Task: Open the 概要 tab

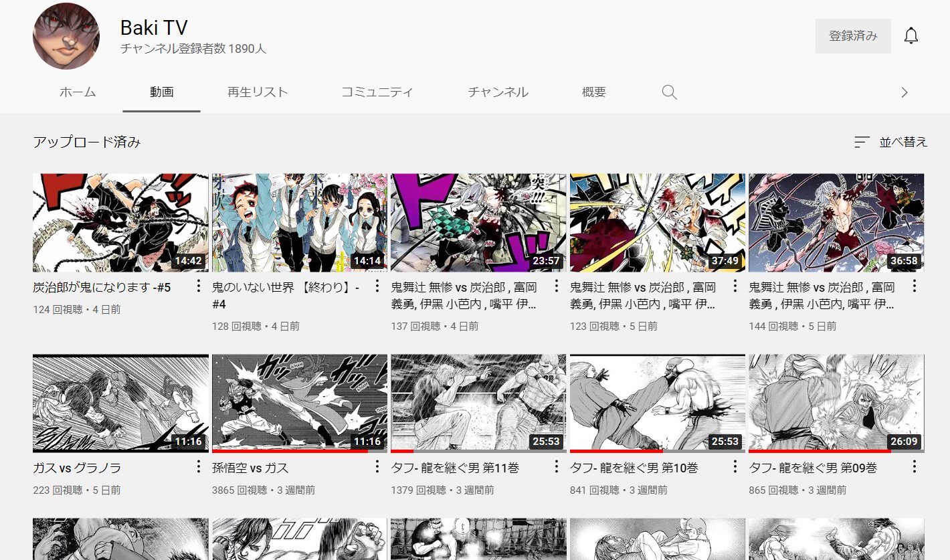Action: pos(594,92)
